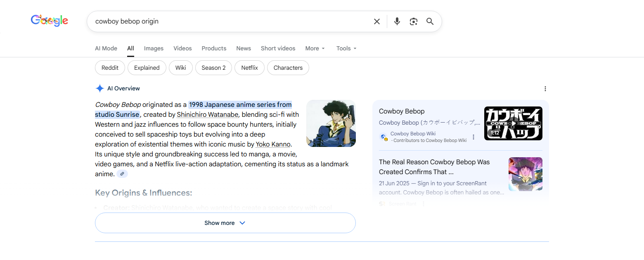Click the ScreenRant article thumbnail
Viewport: 644px width, 260px height.
point(526,174)
